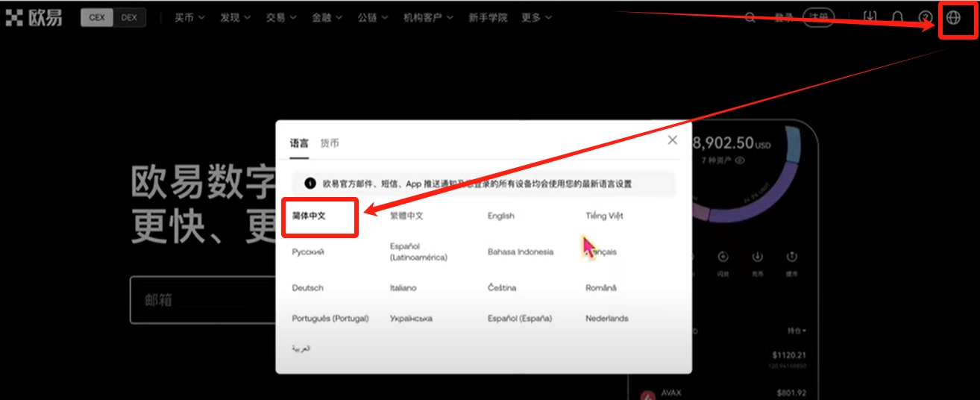Choose Tiếng Việt language
This screenshot has height=400, width=980.
pyautogui.click(x=604, y=216)
